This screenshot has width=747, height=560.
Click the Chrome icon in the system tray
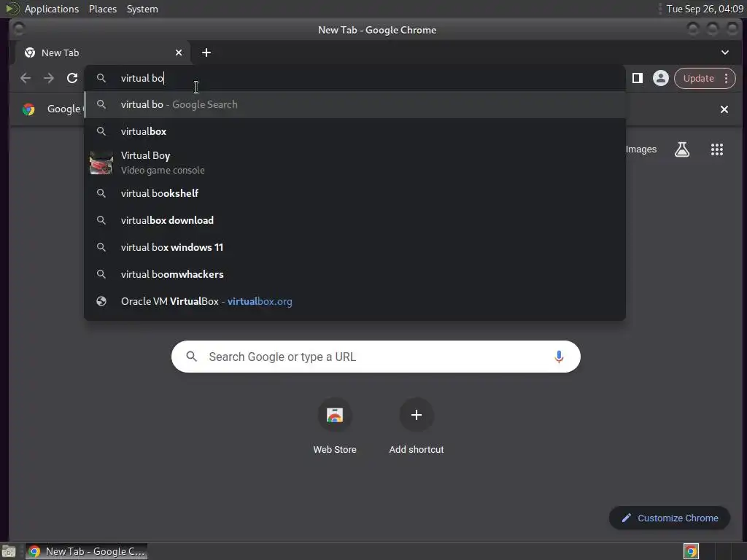tap(691, 551)
